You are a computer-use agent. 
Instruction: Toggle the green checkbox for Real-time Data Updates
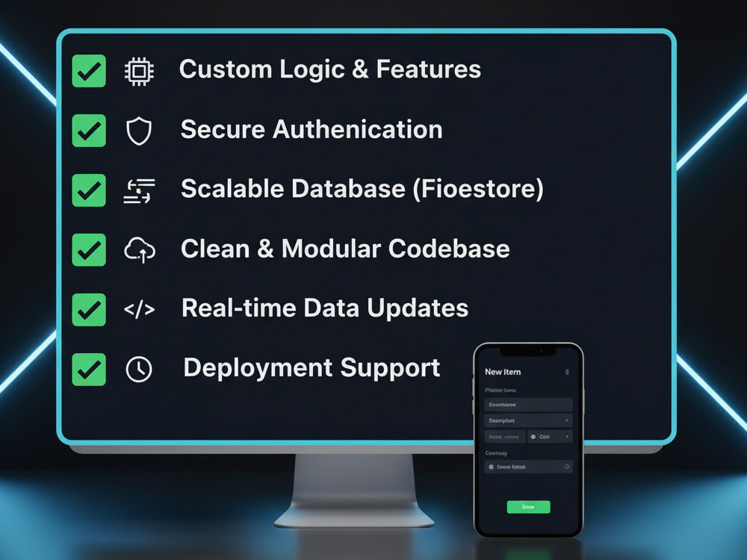point(89,310)
